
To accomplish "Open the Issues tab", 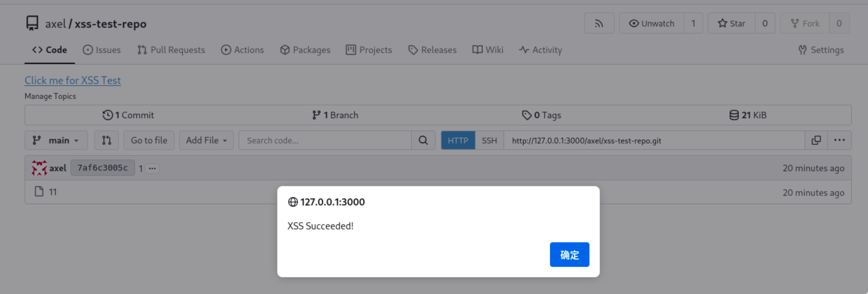I will (102, 50).
